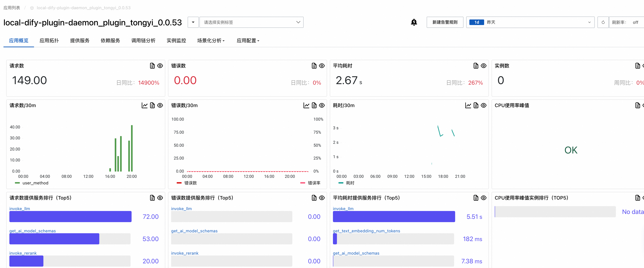Open document icon on 请求数 card
The width and height of the screenshot is (644, 268).
[152, 66]
